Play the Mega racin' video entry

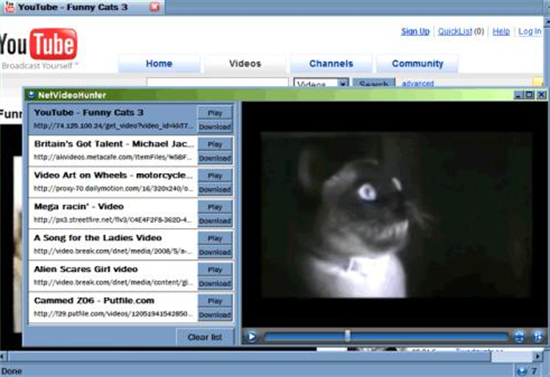pyautogui.click(x=215, y=207)
